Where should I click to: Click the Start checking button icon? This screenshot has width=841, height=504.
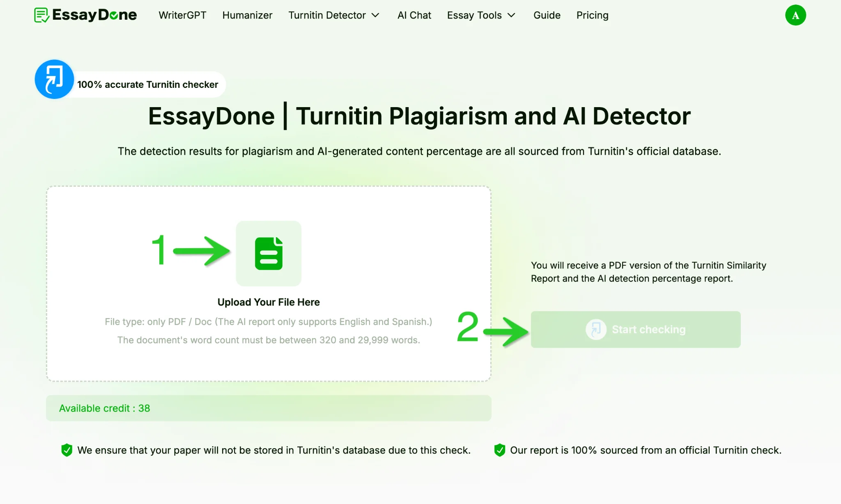(x=595, y=329)
